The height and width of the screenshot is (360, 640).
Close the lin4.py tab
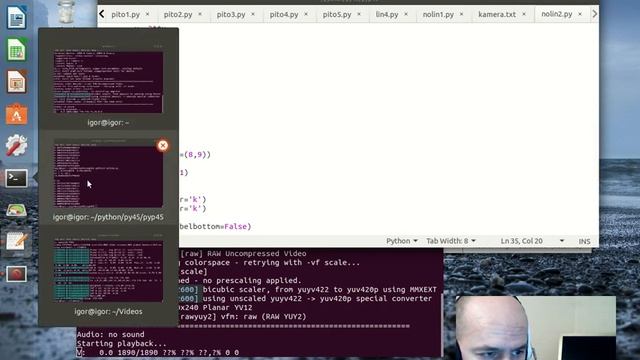[x=406, y=14]
